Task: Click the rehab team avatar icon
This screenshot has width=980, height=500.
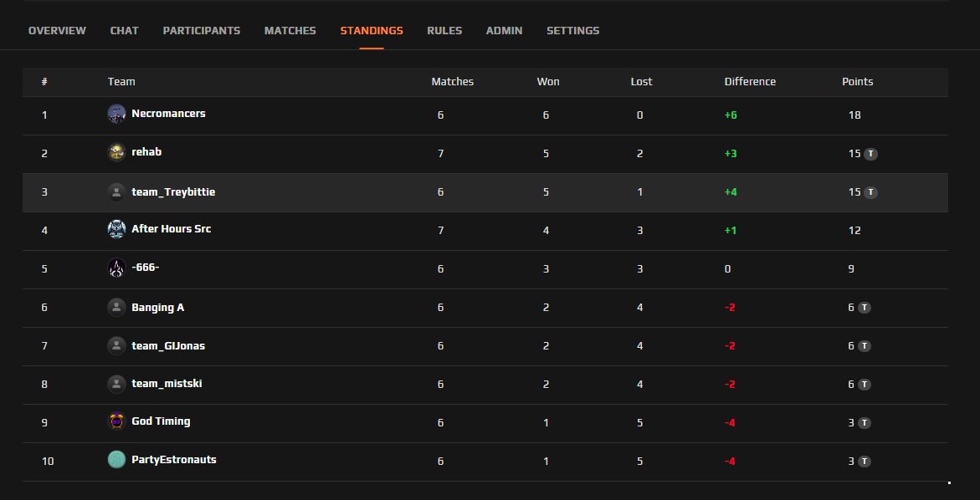Action: click(x=115, y=152)
